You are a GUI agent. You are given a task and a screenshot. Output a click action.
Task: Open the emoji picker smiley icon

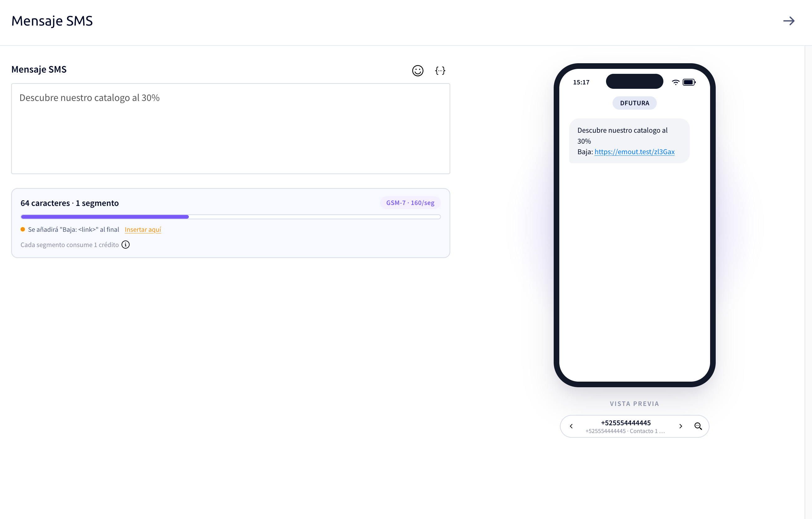point(418,70)
